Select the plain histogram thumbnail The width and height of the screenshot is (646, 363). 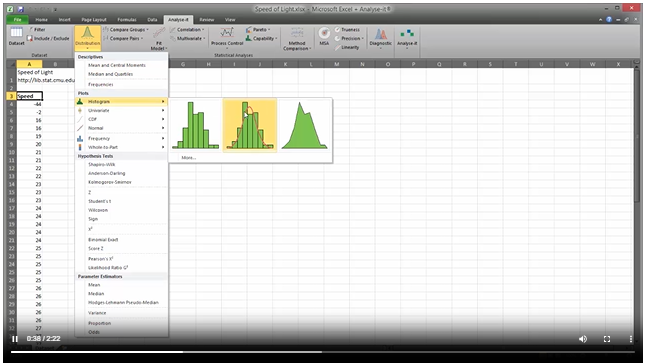(x=196, y=125)
